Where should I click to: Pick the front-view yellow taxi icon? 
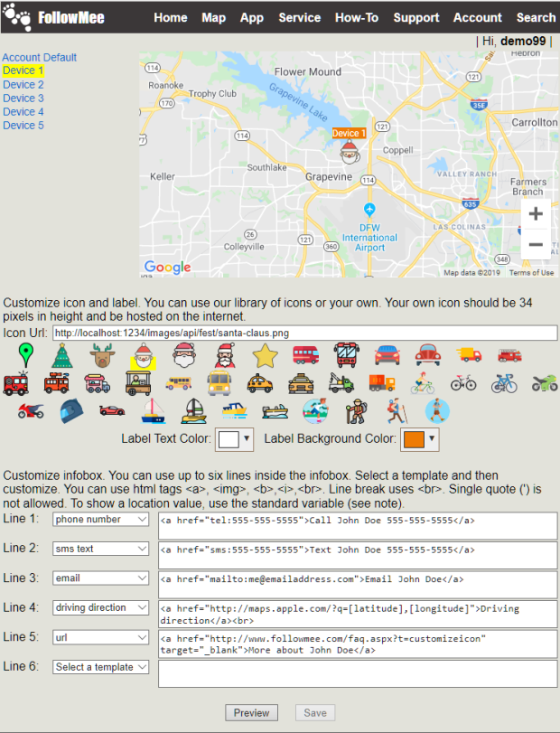pyautogui.click(x=301, y=383)
